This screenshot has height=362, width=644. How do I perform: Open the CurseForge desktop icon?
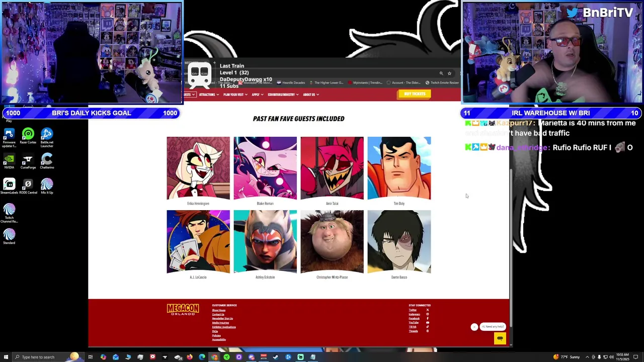[x=28, y=161]
